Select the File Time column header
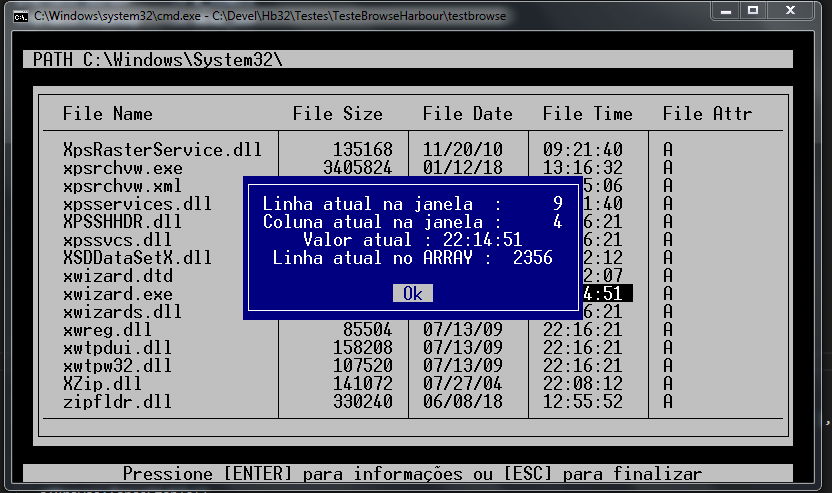Screen dimensions: 832x493 click(x=587, y=114)
